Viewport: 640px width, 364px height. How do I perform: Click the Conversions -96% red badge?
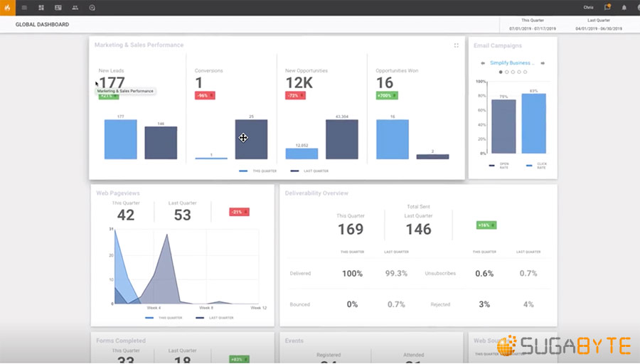[x=205, y=95]
